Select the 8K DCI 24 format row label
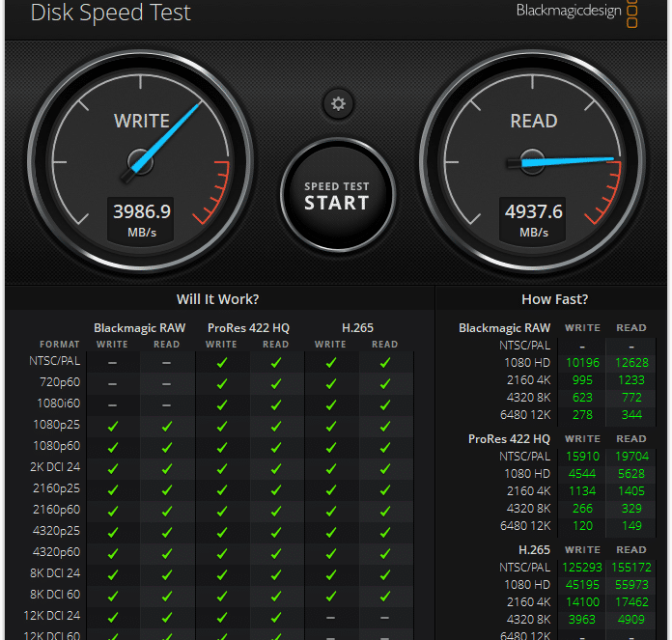The width and height of the screenshot is (672, 640). coord(55,572)
